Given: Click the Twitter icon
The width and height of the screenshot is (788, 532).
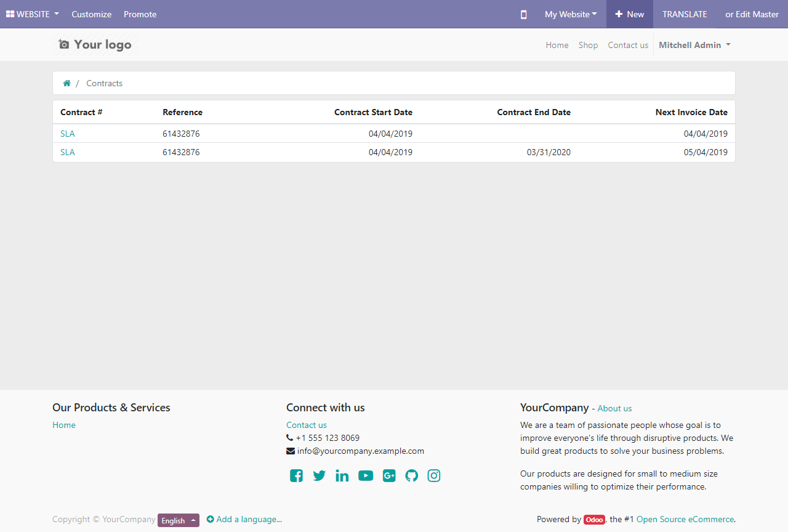Looking at the screenshot, I should pyautogui.click(x=319, y=475).
